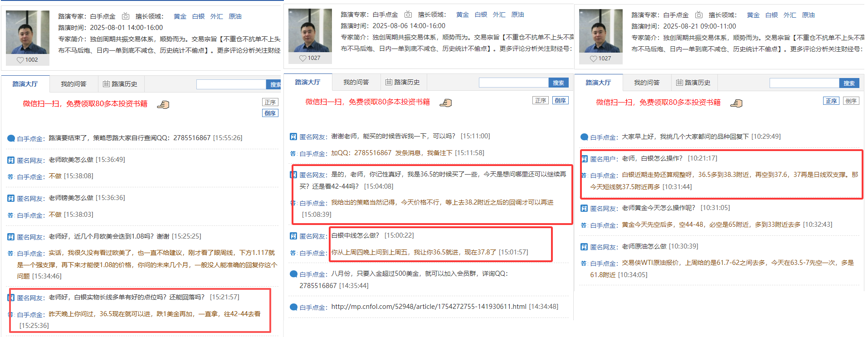Click the question icon before 老师原油怎么做
The height and width of the screenshot is (337, 868).
(584, 247)
